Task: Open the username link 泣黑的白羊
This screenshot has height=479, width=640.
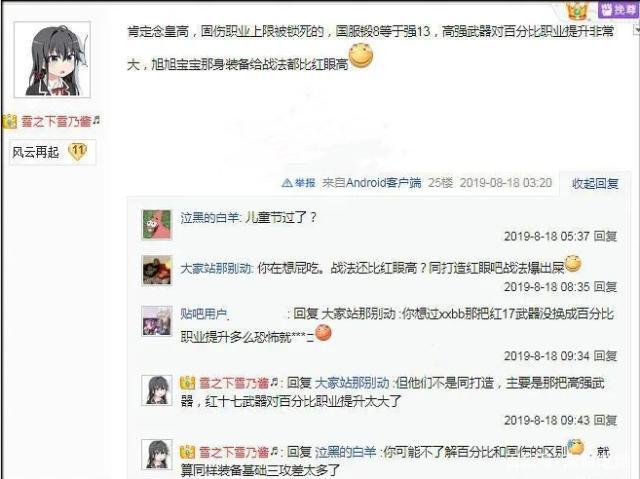Action: [x=210, y=217]
